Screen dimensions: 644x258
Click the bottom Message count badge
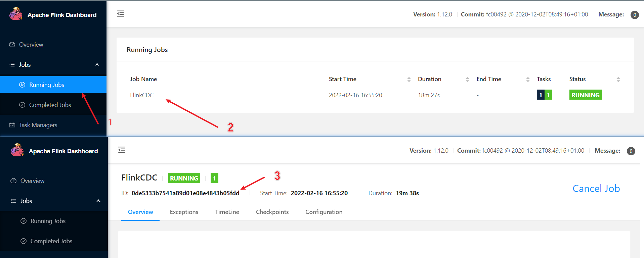click(631, 151)
